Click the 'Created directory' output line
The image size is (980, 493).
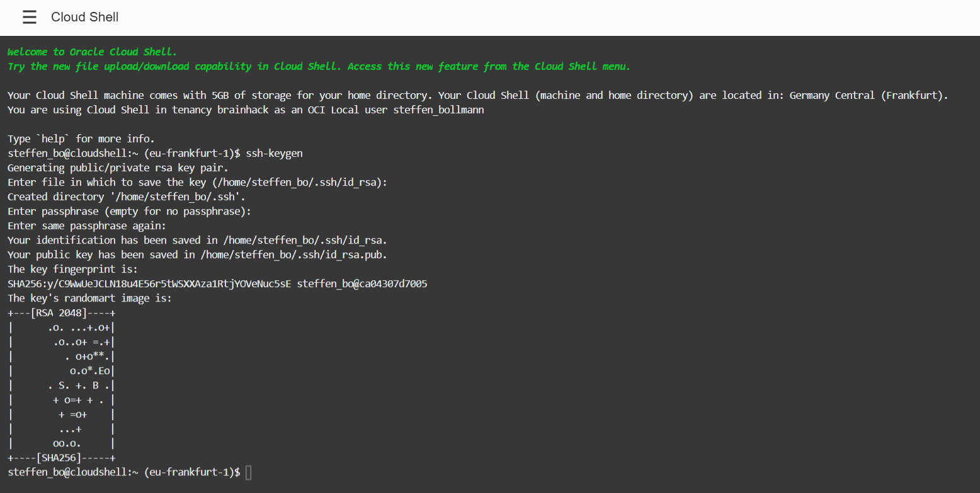(127, 196)
